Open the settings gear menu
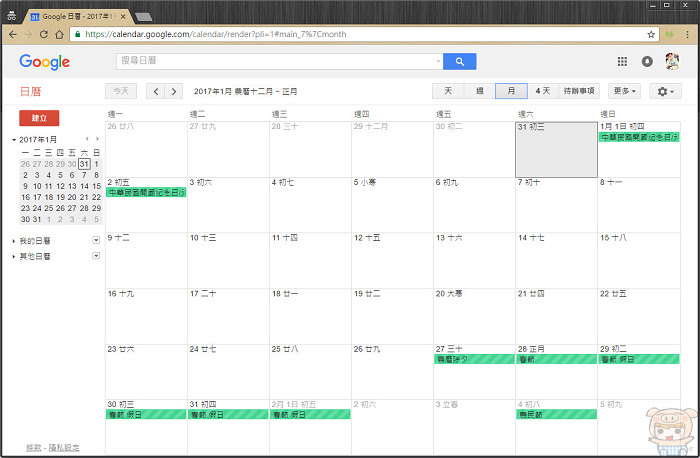This screenshot has width=700, height=458. click(x=665, y=92)
